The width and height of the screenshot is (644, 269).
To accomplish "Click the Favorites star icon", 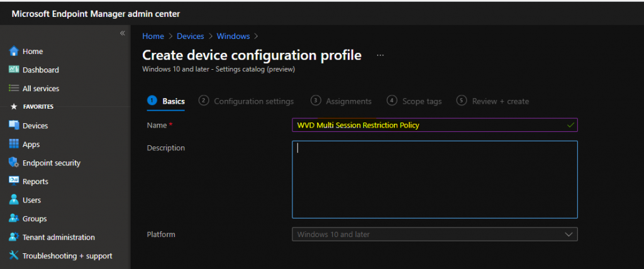I will (14, 107).
